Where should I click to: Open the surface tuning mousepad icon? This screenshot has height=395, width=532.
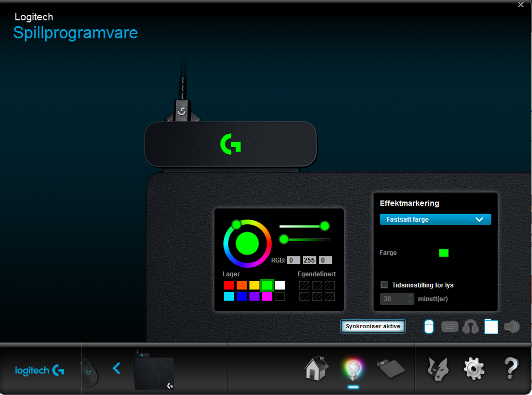390,368
